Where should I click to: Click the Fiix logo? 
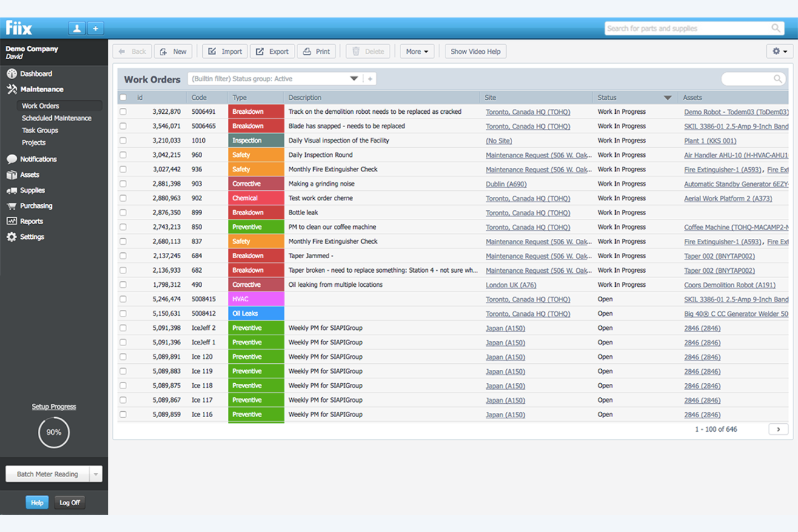point(19,28)
